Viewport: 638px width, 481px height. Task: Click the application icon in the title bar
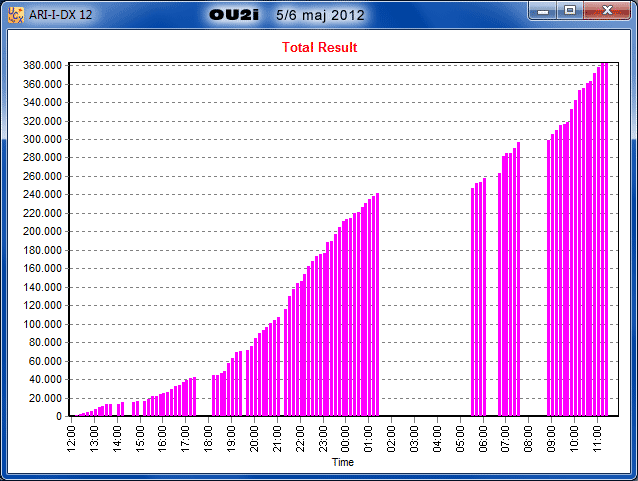16,16
